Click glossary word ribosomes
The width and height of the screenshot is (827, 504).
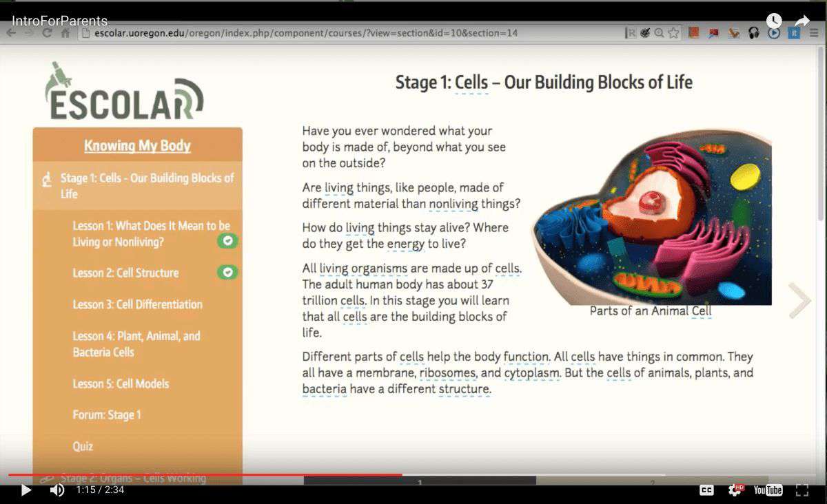pyautogui.click(x=448, y=372)
